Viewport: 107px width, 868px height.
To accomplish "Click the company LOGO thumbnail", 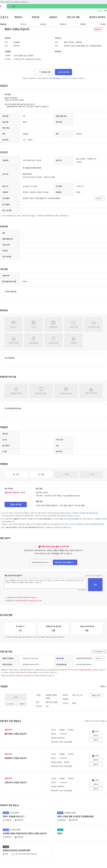I will pos(15,697).
